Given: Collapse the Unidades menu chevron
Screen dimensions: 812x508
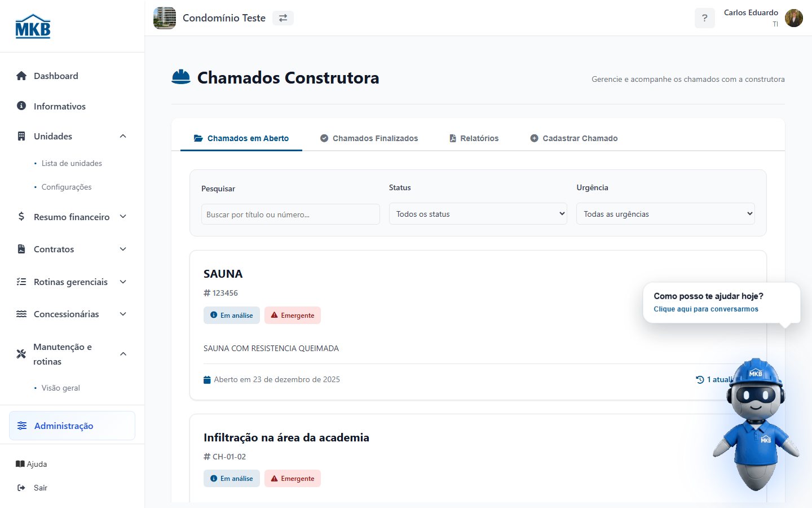Looking at the screenshot, I should 123,136.
